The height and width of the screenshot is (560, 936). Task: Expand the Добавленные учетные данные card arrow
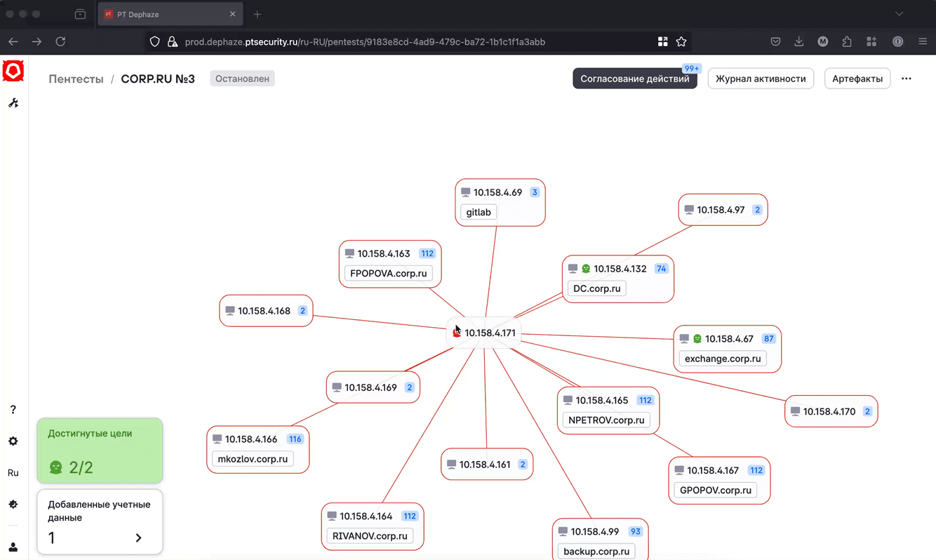click(138, 538)
